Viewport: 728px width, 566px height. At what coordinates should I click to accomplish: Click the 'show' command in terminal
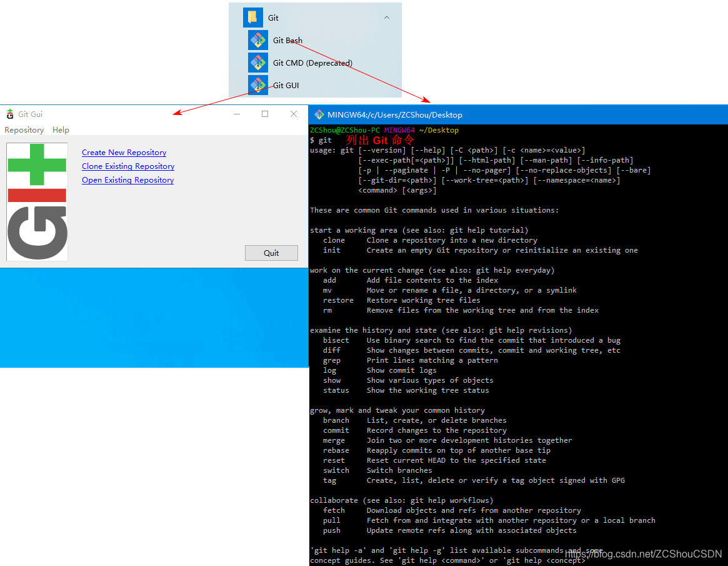click(x=331, y=380)
